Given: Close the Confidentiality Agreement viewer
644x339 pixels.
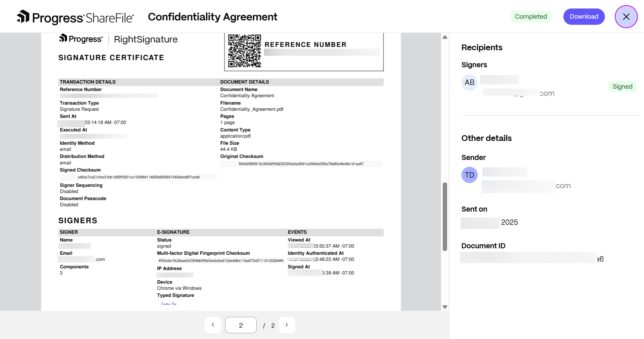Looking at the screenshot, I should tap(626, 16).
